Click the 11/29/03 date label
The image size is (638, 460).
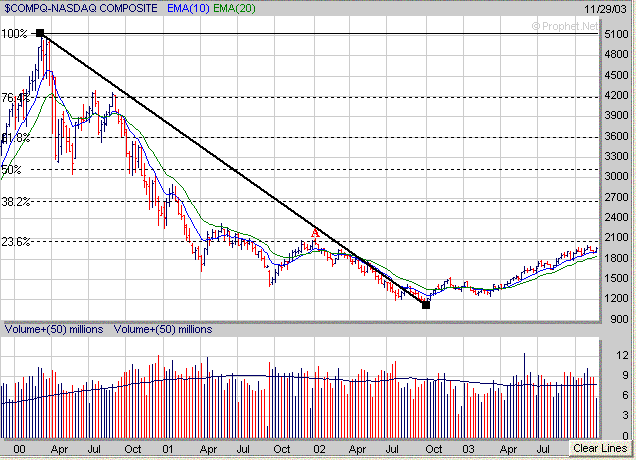click(x=605, y=9)
